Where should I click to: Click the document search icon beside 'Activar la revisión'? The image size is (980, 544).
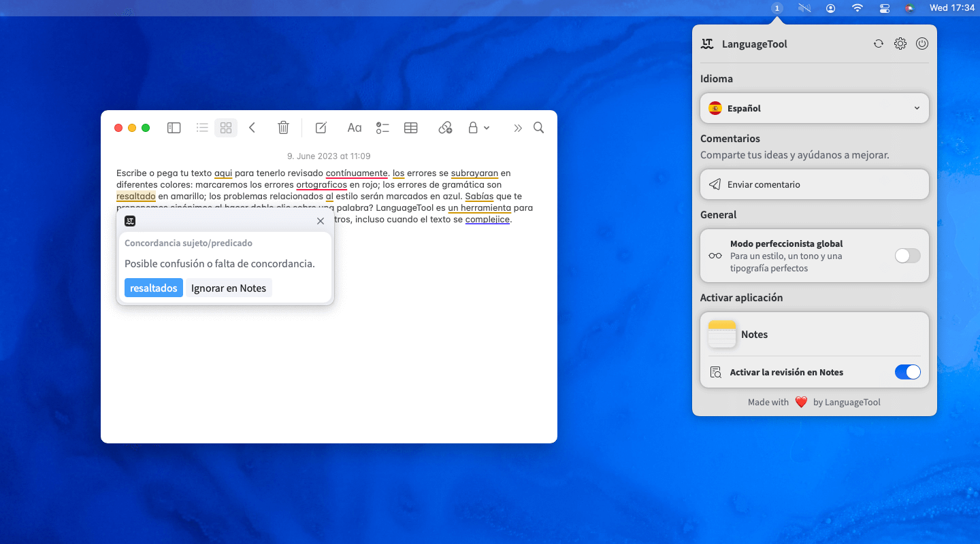(x=715, y=372)
